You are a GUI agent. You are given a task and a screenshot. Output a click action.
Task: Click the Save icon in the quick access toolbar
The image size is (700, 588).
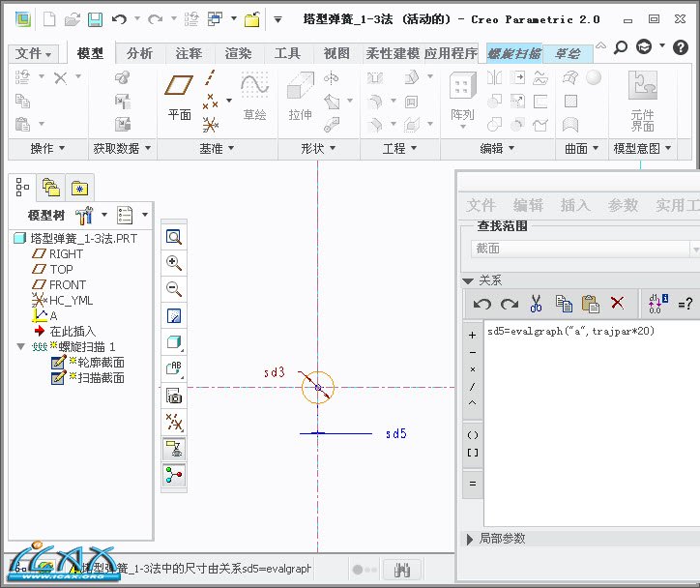point(95,19)
